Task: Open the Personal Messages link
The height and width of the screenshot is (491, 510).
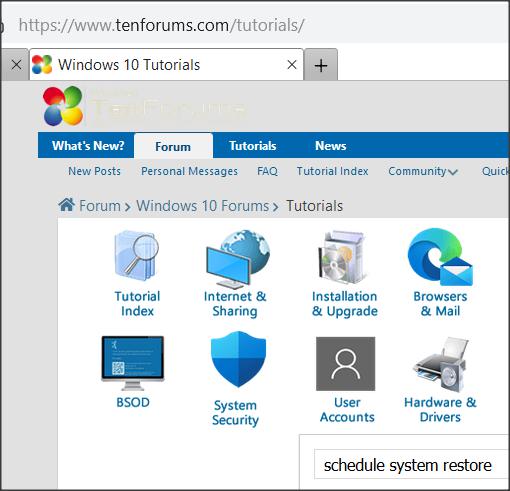Action: tap(189, 171)
